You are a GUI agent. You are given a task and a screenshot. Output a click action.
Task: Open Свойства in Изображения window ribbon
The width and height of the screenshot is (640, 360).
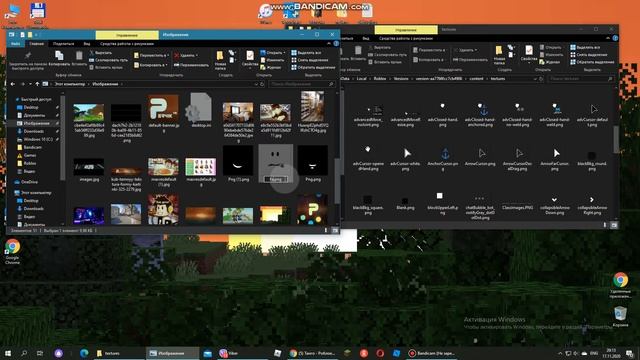[250, 58]
